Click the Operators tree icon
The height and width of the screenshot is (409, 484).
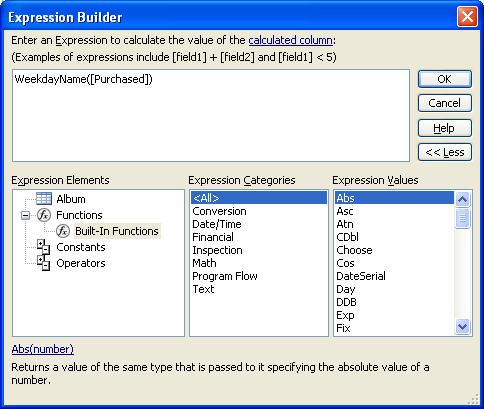[44, 263]
